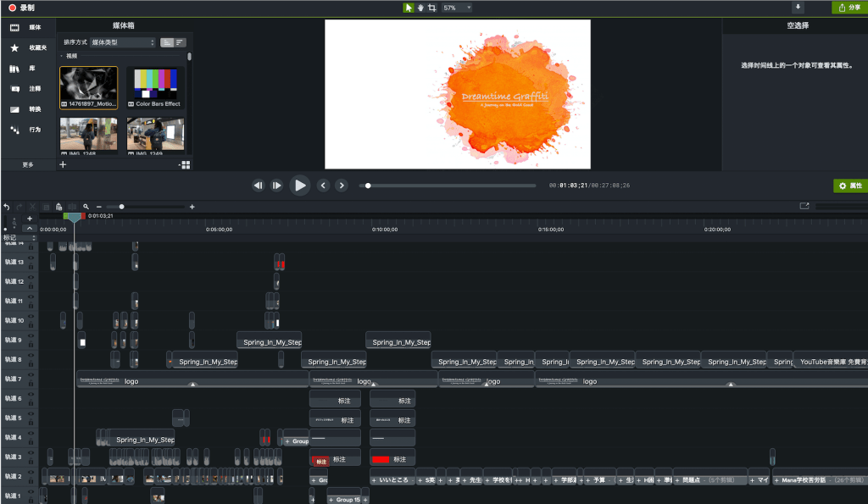868x504 pixels.
Task: Open the 57% canvas zoom dropdown
Action: tap(458, 8)
